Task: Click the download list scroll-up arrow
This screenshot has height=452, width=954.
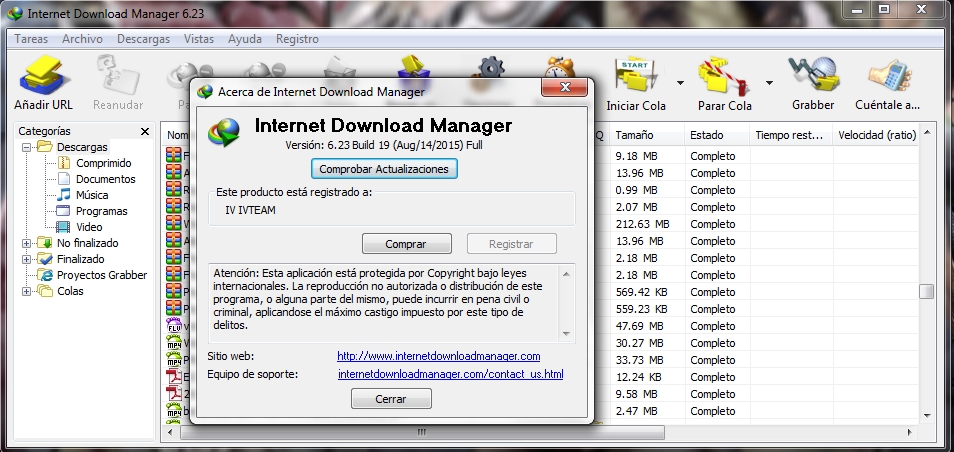Action: point(926,131)
